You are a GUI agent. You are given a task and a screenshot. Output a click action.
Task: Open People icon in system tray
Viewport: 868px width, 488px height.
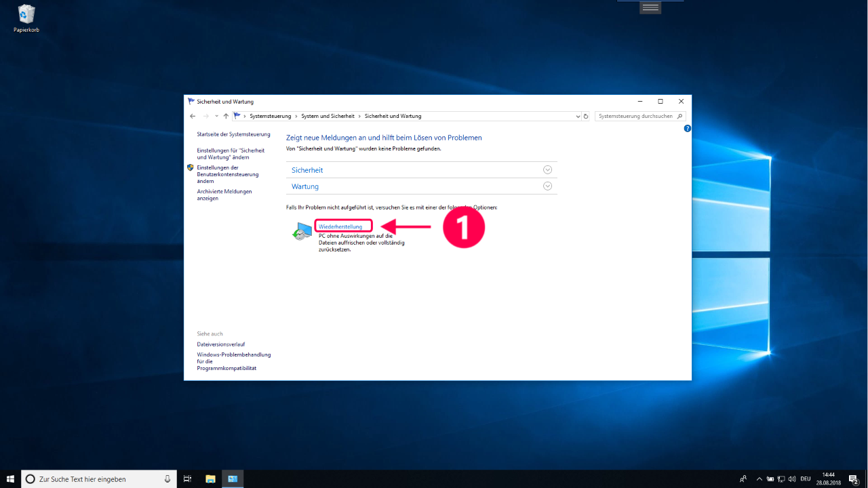tap(743, 479)
